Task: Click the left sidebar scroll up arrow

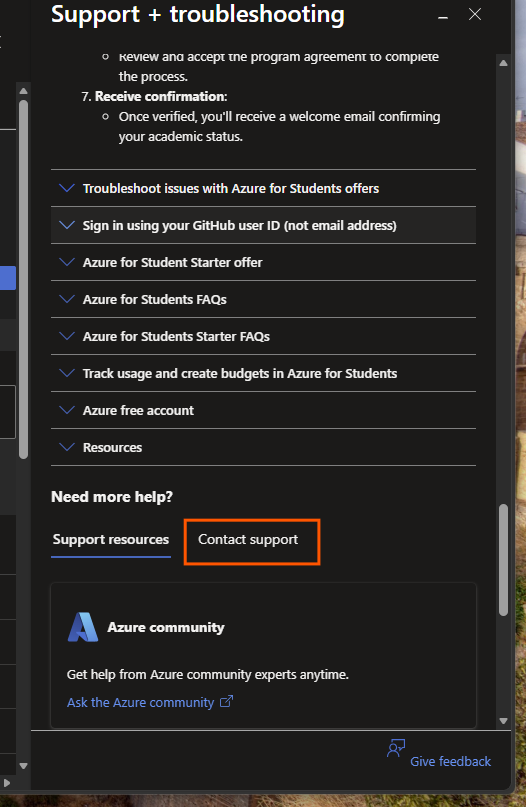Action: click(x=23, y=91)
